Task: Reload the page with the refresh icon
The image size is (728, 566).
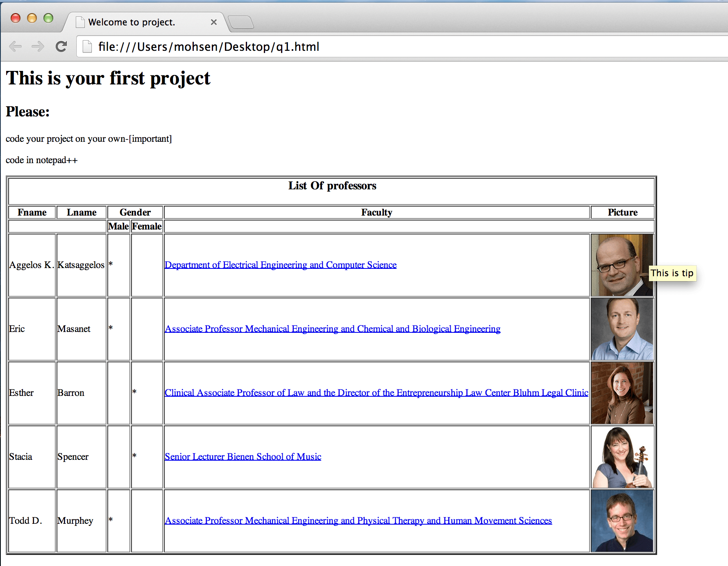Action: [x=61, y=47]
